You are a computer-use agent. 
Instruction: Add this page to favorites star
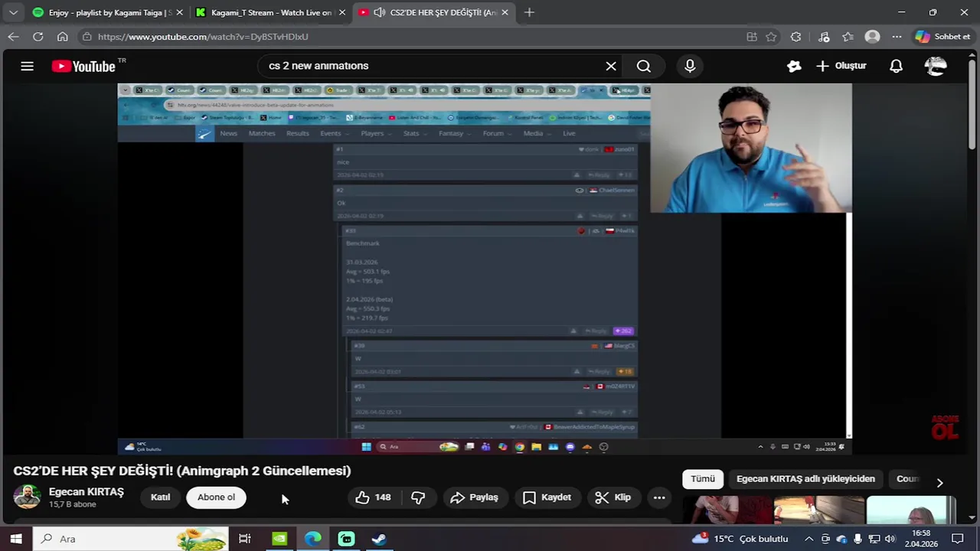771,37
